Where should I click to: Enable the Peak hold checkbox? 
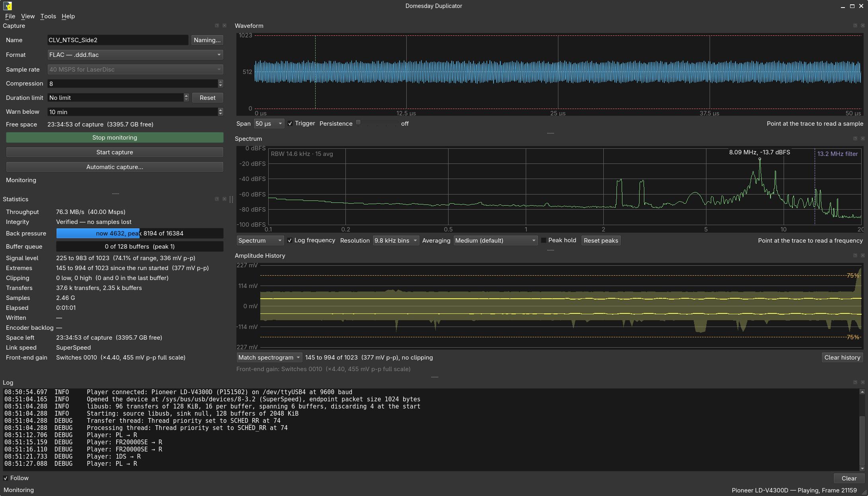point(544,241)
